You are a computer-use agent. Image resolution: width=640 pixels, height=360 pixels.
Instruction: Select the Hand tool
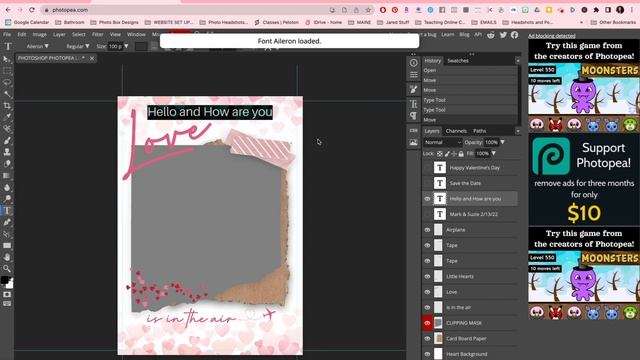pyautogui.click(x=7, y=257)
